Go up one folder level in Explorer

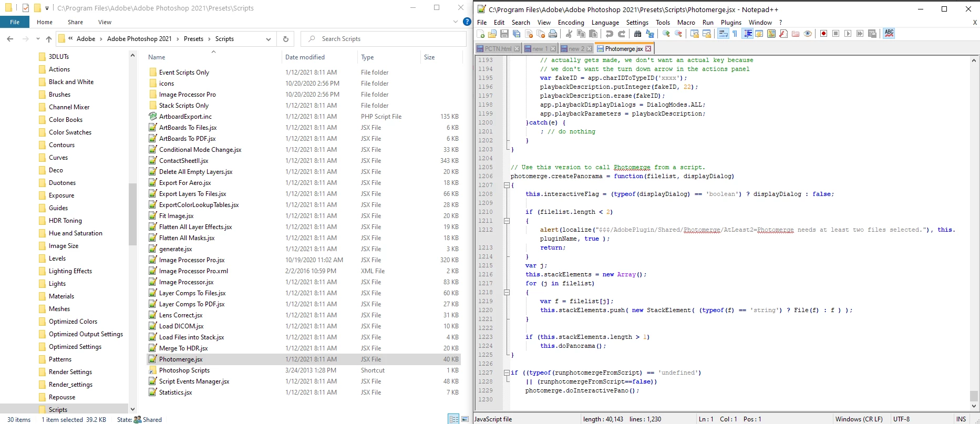tap(49, 39)
